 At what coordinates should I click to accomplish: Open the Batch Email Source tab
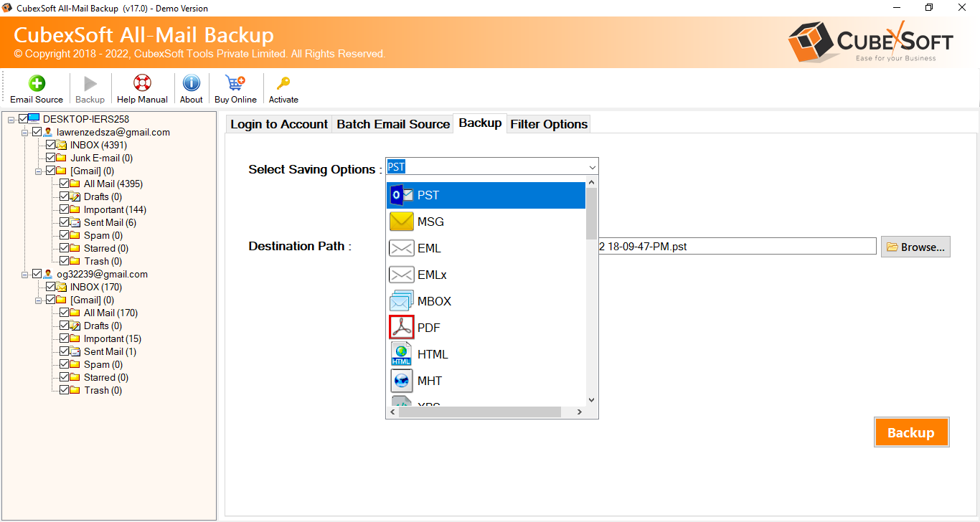coord(393,124)
